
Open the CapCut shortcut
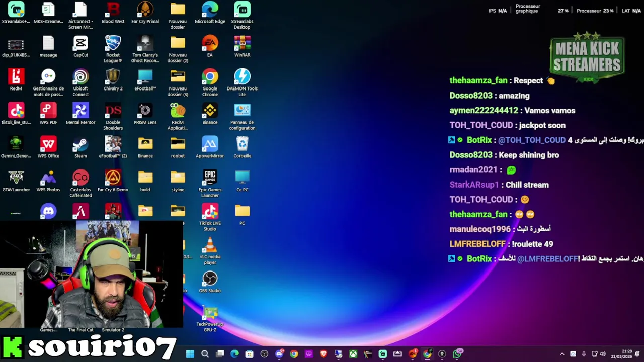point(80,47)
